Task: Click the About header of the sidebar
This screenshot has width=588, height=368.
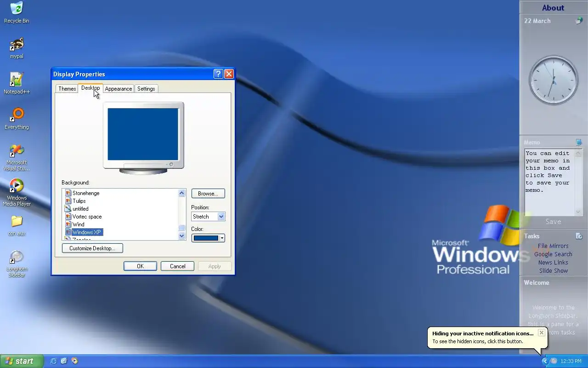Action: point(553,8)
